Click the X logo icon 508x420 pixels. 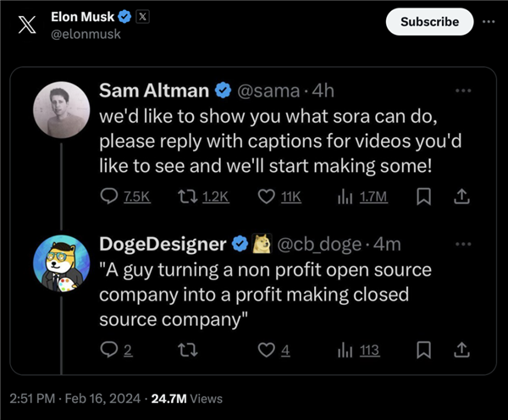[27, 25]
